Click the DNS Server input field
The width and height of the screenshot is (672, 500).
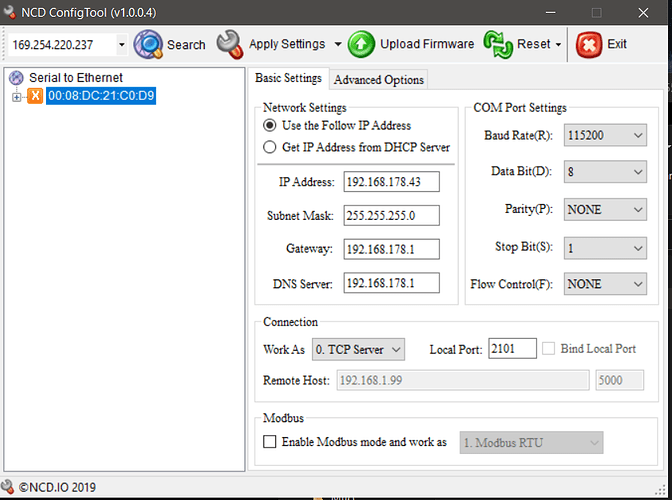tap(391, 283)
